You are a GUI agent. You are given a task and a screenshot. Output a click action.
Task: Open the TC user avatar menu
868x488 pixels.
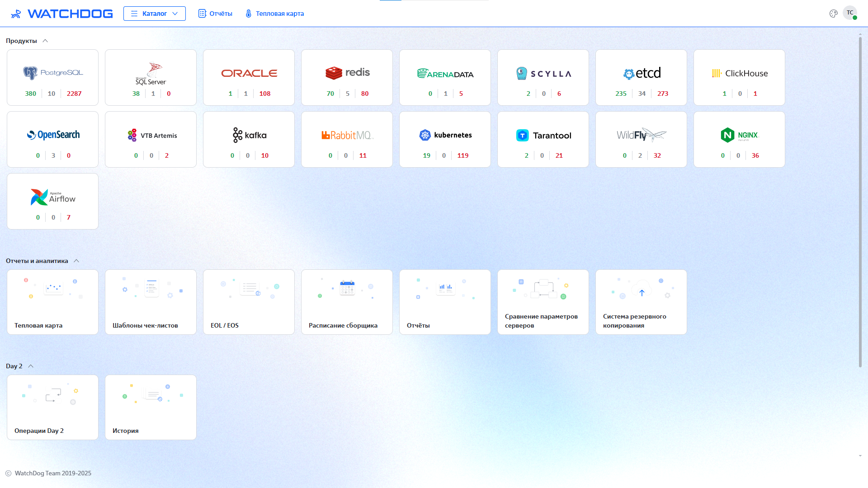[x=850, y=13]
